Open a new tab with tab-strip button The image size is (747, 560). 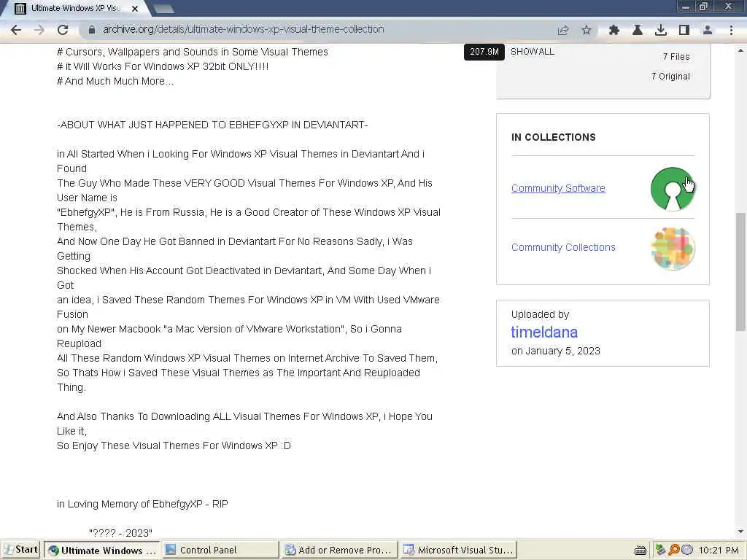(x=163, y=9)
